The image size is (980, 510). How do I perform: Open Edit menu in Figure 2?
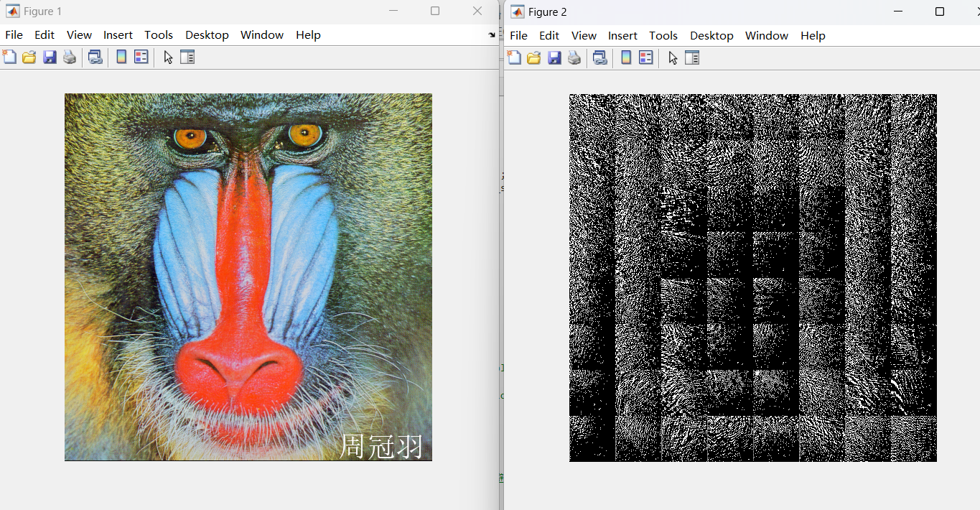pos(549,35)
